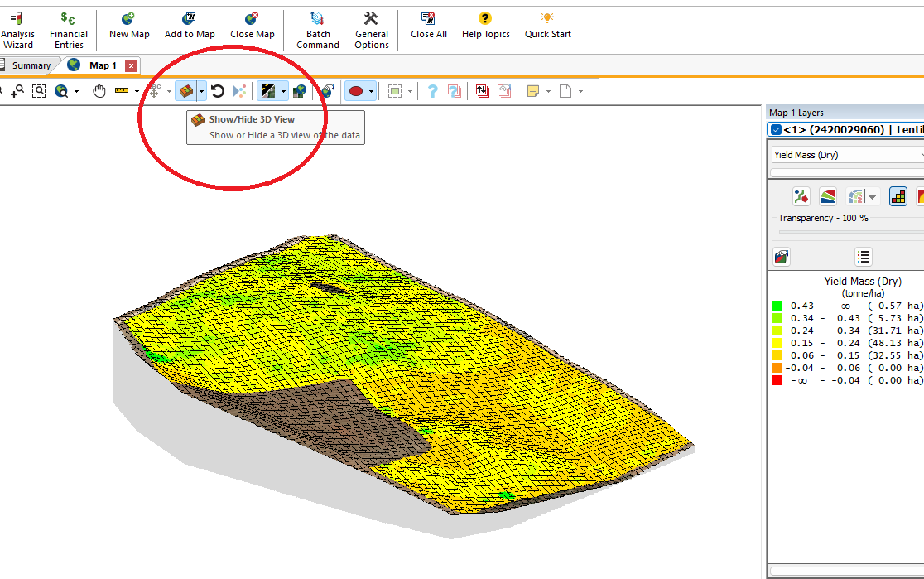The image size is (924, 579).
Task: Click the globe with map tile icon
Action: (x=300, y=91)
